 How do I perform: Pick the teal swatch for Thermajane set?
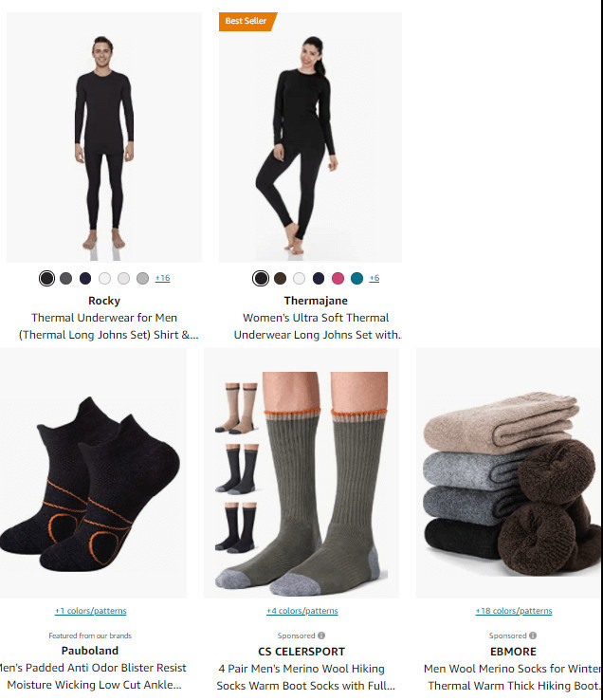pyautogui.click(x=357, y=278)
